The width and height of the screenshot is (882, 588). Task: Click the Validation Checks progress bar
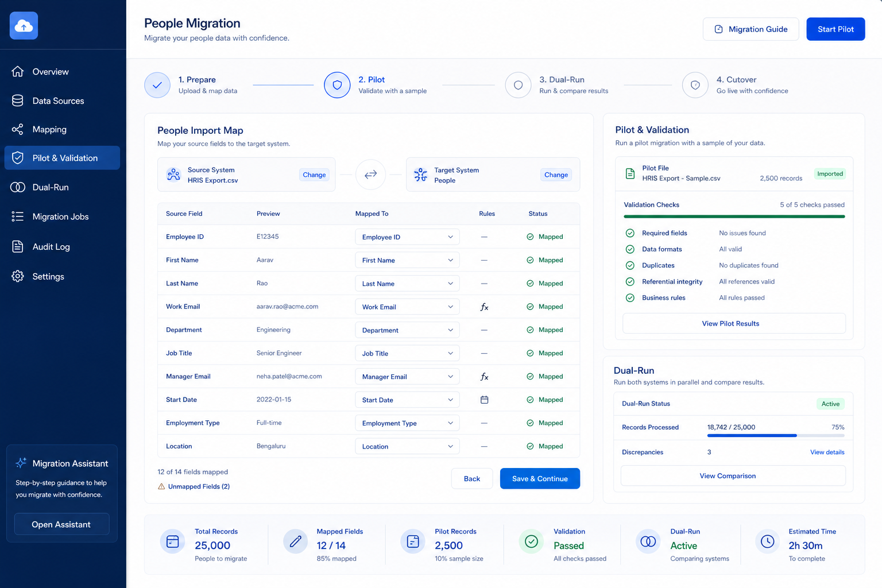tap(734, 216)
